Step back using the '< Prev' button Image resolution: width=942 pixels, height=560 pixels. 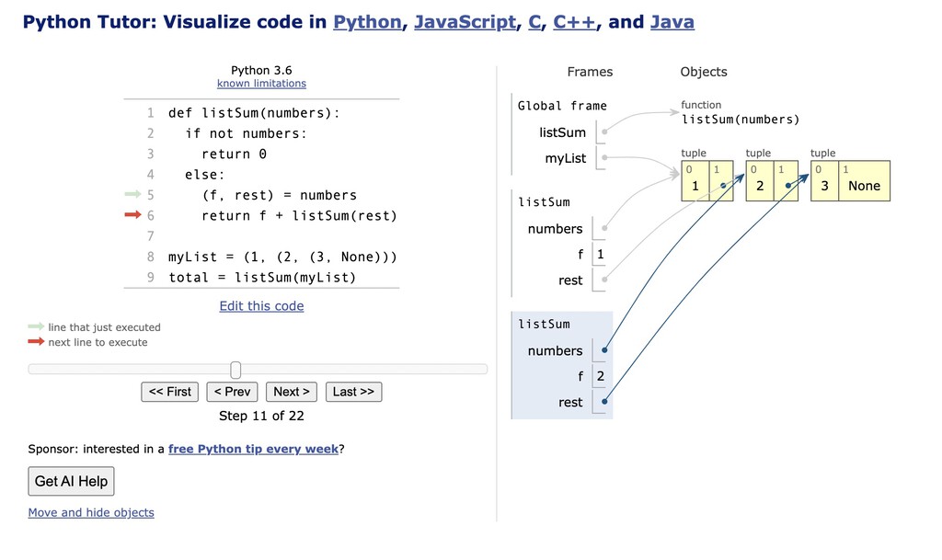(231, 392)
